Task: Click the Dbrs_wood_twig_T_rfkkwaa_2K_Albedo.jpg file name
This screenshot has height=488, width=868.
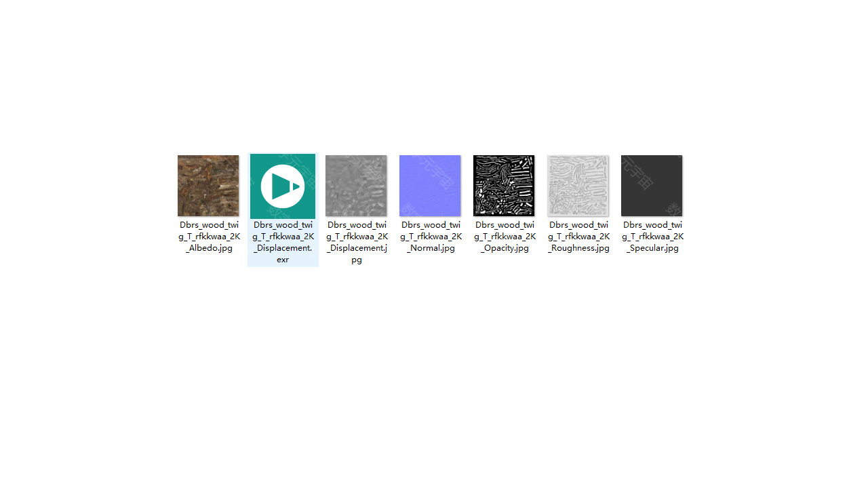Action: pyautogui.click(x=209, y=237)
